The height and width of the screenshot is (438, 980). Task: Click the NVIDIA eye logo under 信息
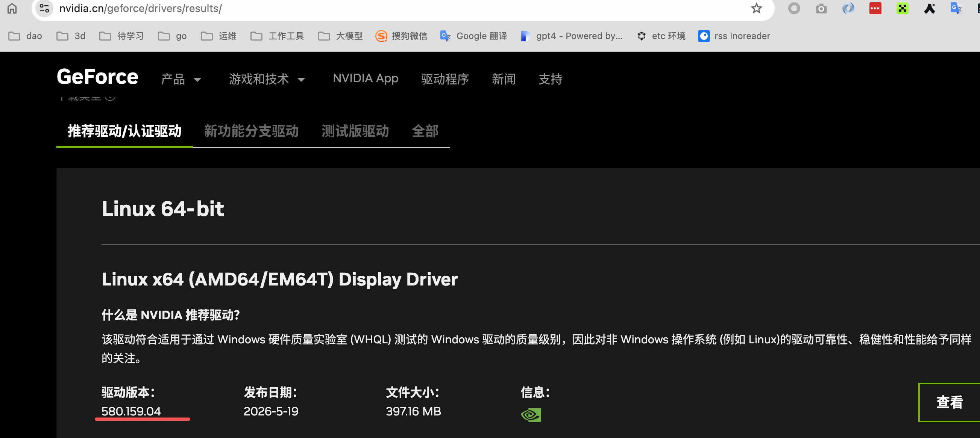tap(531, 415)
